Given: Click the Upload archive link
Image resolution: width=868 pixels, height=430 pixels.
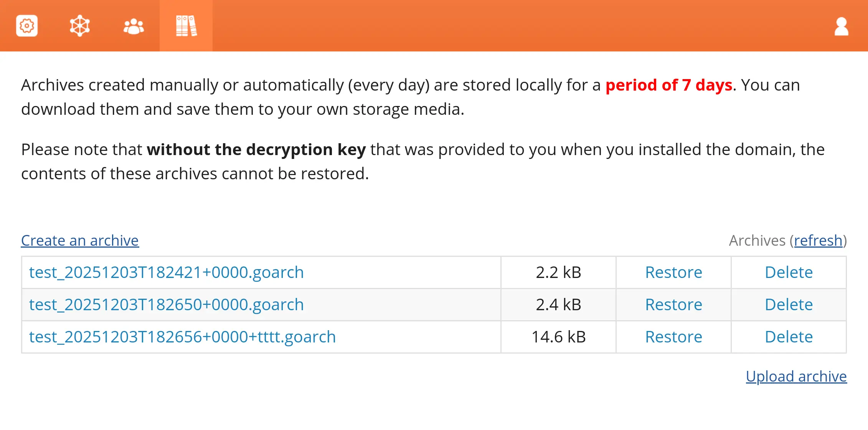Looking at the screenshot, I should [x=796, y=376].
